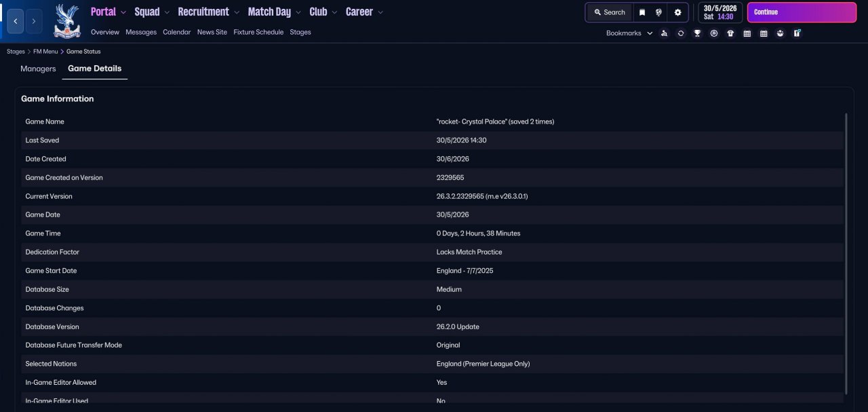Click the FM Menu breadcrumb link

(45, 52)
